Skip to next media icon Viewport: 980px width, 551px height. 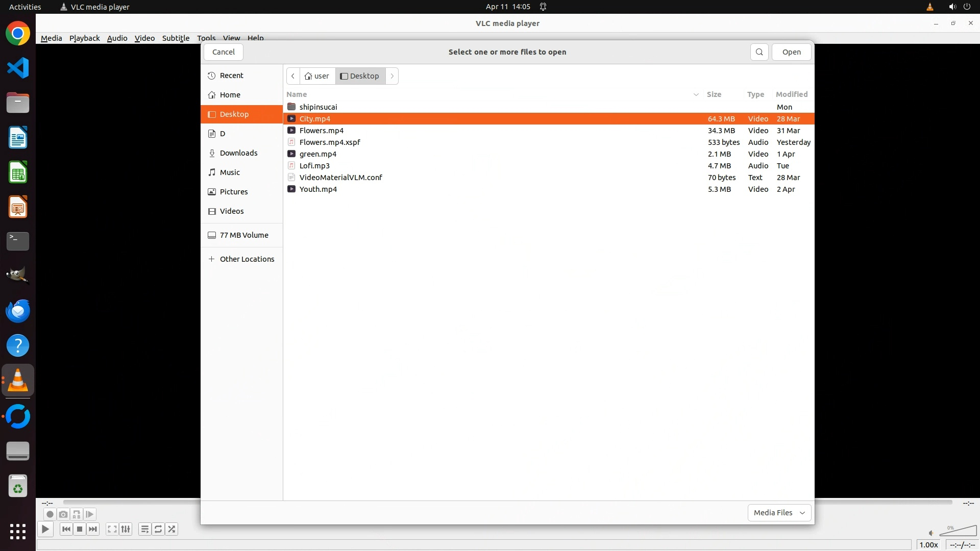[93, 529]
